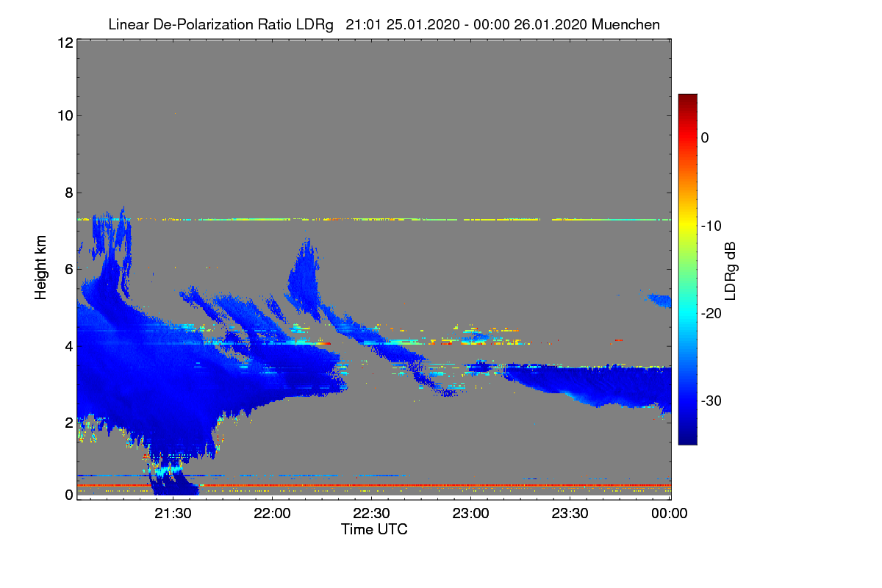The image size is (882, 588).
Task: Click the '00:00' time tick label
Action: pyautogui.click(x=670, y=514)
